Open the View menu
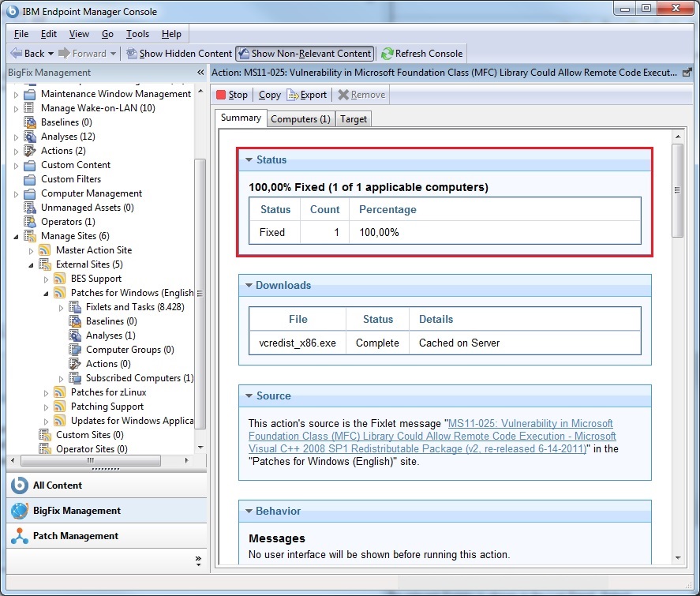Screen dimensions: 700x596 coord(79,34)
